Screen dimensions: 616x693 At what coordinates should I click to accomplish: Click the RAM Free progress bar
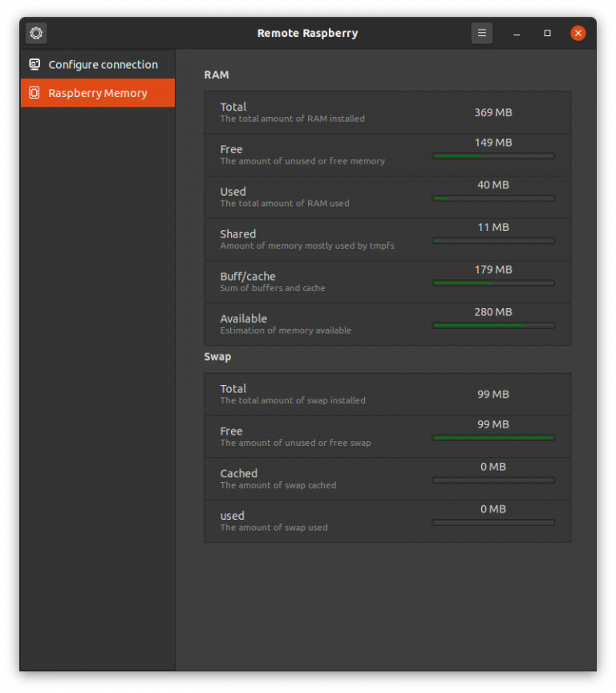point(493,156)
